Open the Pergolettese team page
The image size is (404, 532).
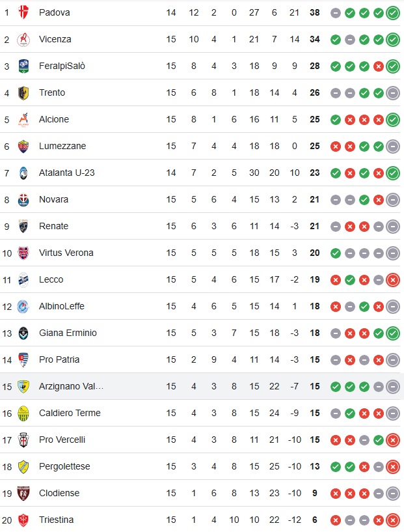[x=64, y=466]
